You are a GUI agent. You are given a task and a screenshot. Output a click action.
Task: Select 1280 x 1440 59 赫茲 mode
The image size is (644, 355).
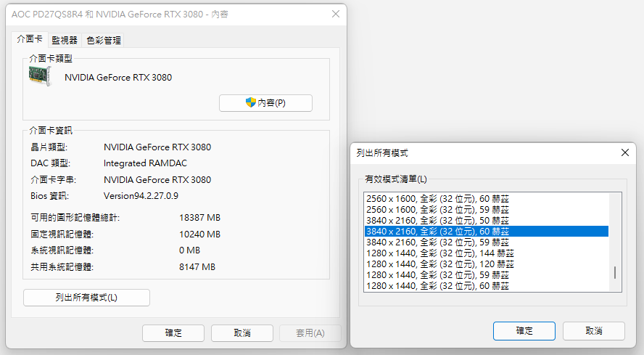pyautogui.click(x=487, y=275)
